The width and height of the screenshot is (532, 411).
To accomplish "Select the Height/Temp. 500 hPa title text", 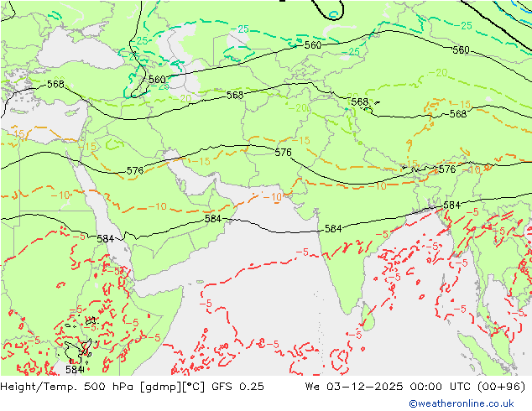I will 68,387.
